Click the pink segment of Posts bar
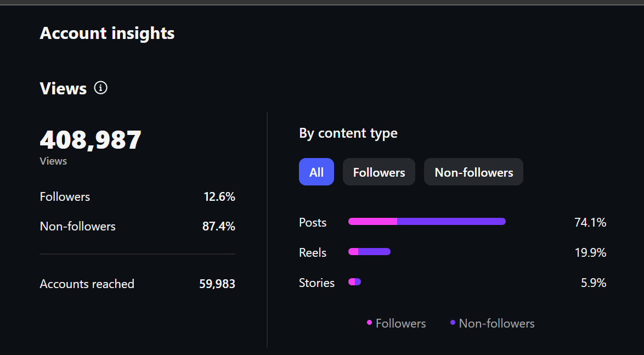This screenshot has width=644, height=355. point(372,222)
